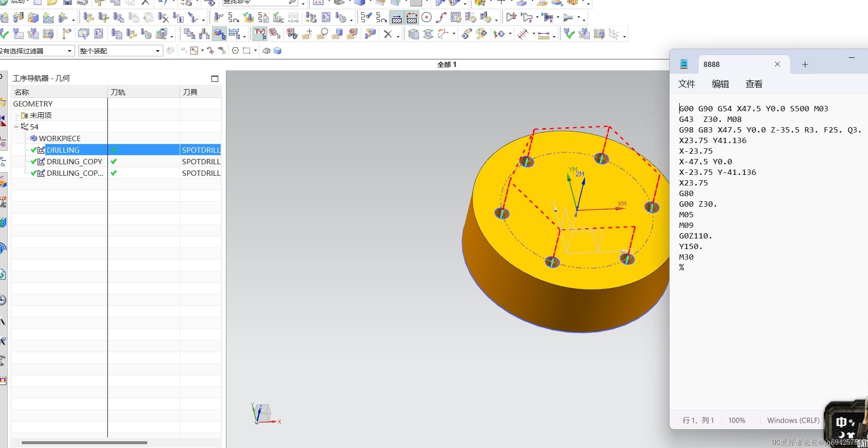This screenshot has width=868, height=448.
Task: Maximize the operation navigator panel
Action: tap(215, 79)
